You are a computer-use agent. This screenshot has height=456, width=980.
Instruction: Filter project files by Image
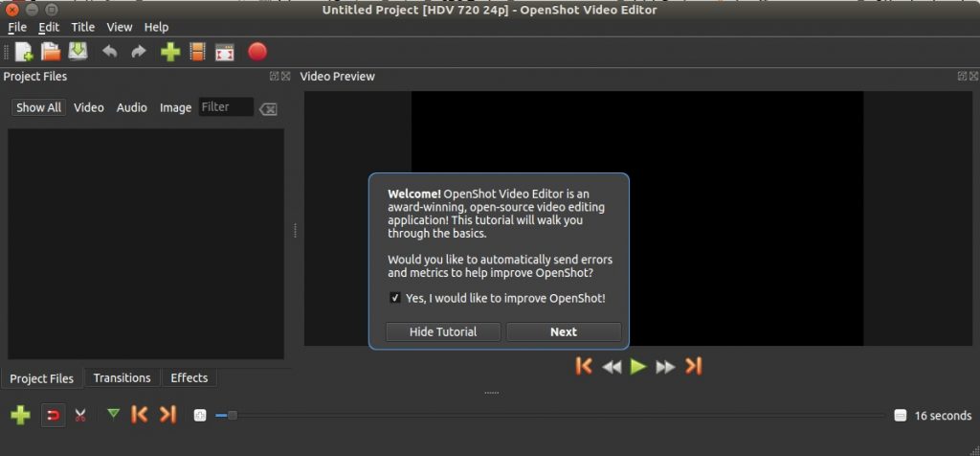(x=176, y=107)
